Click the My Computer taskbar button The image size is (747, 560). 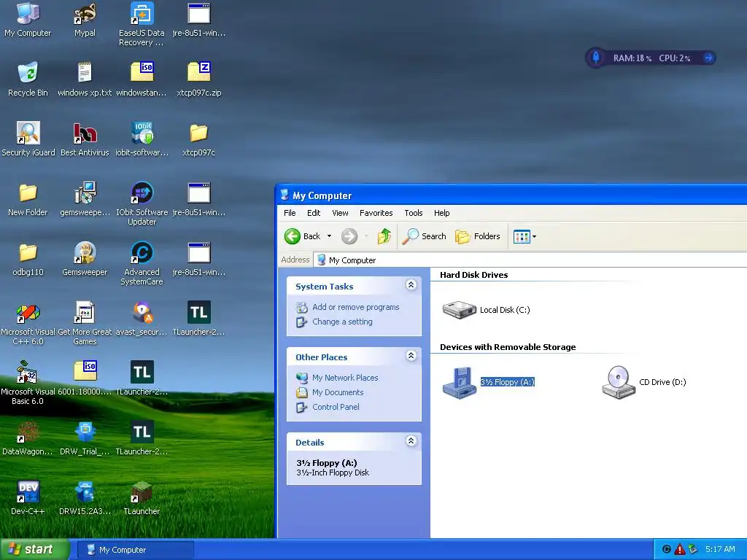(135, 550)
